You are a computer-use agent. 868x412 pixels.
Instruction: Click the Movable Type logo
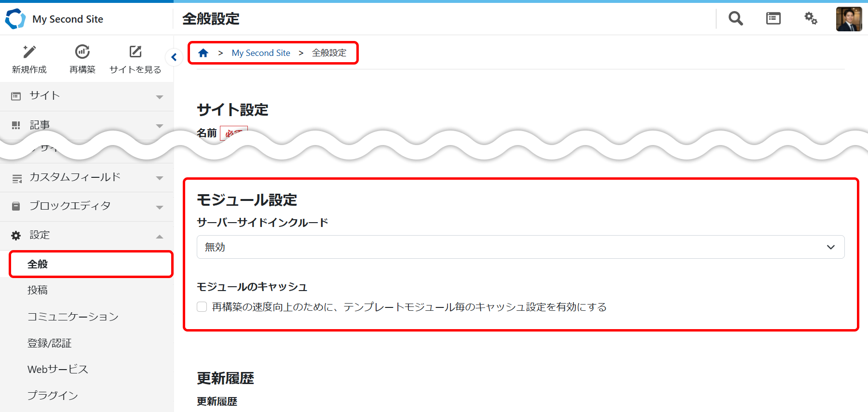click(x=15, y=19)
